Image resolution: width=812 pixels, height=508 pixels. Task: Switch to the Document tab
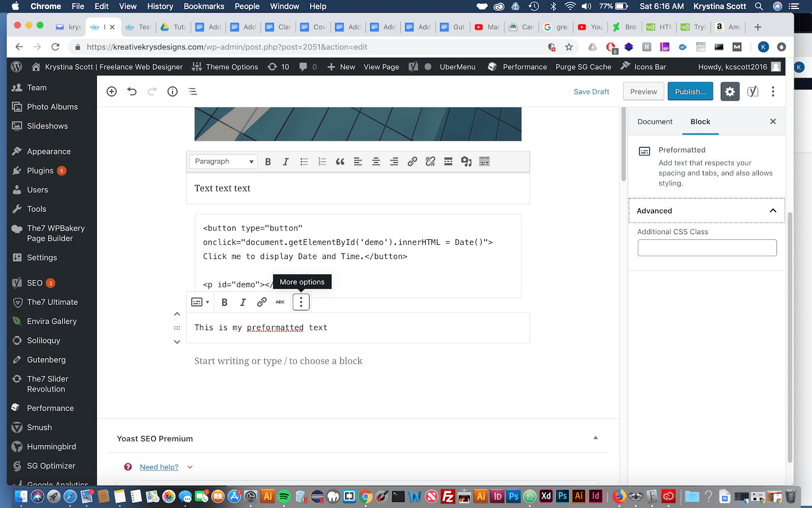655,121
